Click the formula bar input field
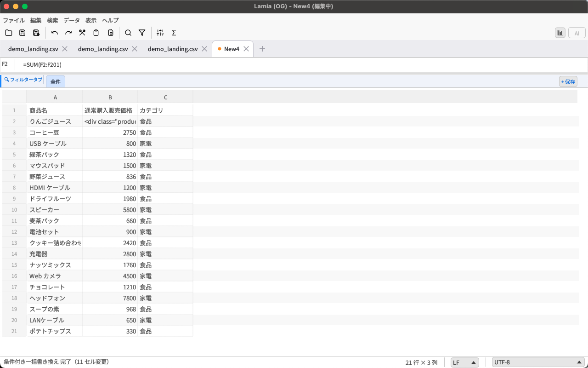The width and height of the screenshot is (588, 368). [303, 65]
